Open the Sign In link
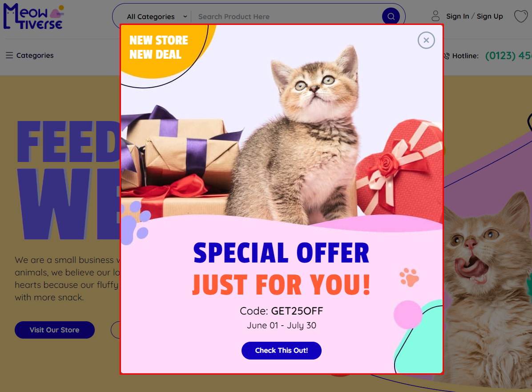 click(x=457, y=16)
